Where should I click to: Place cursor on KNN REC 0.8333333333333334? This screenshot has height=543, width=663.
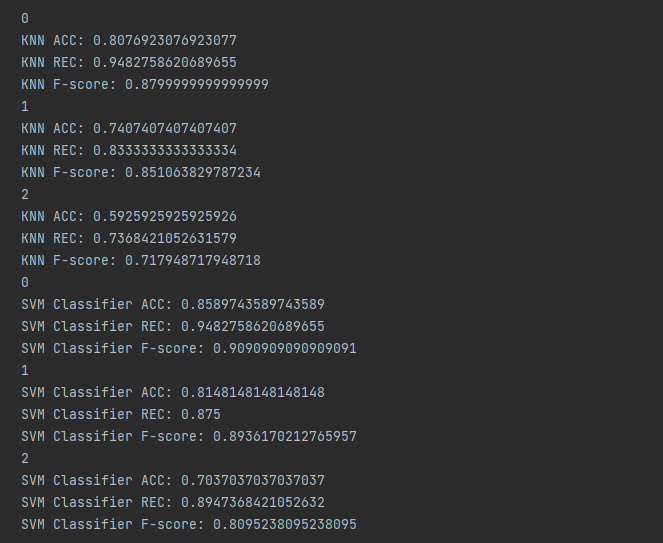129,151
